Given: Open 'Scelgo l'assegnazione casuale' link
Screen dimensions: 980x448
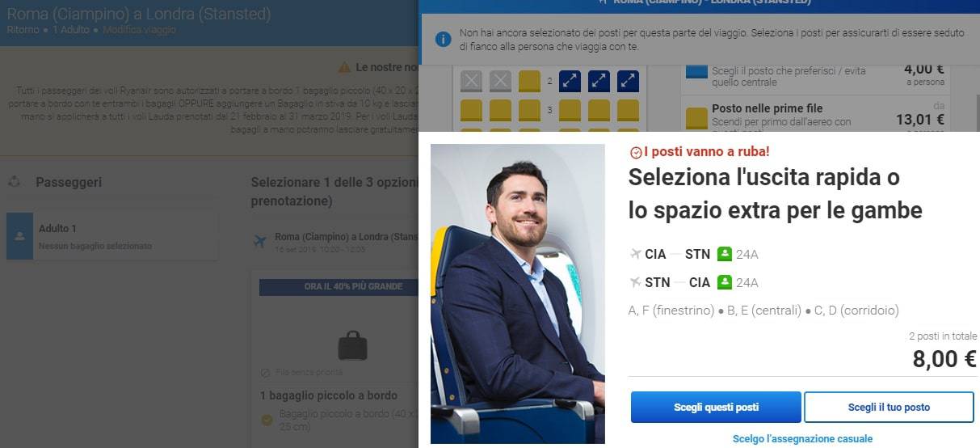Looking at the screenshot, I should pos(802,439).
